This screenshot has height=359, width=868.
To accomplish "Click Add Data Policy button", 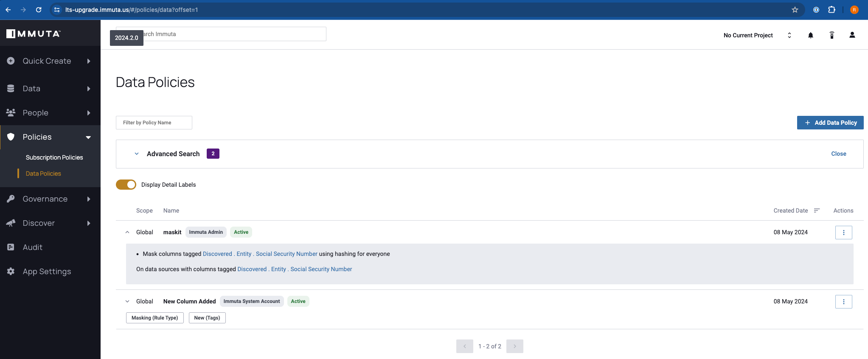I will tap(830, 123).
